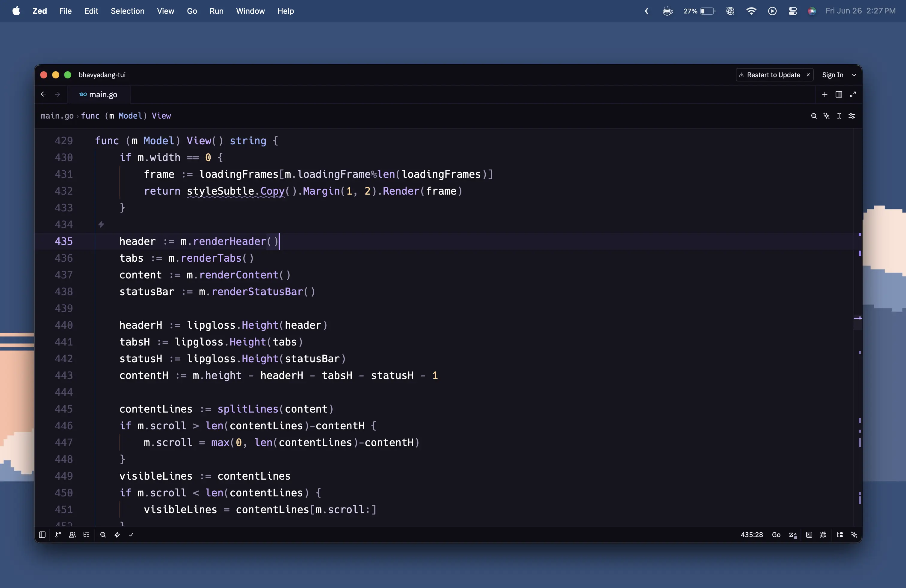
Task: Open edit predictions Zed icon
Action: 793,535
